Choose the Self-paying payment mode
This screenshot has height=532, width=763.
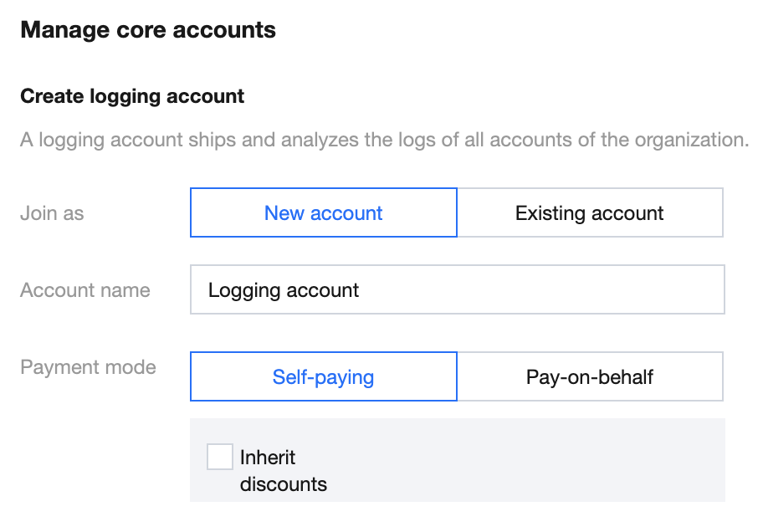(x=324, y=376)
